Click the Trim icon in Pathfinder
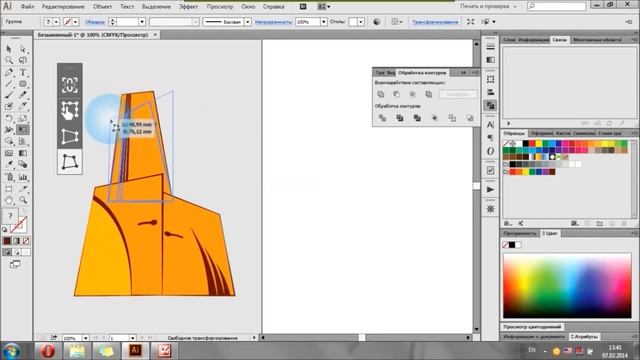This screenshot has height=360, width=640. [400, 118]
